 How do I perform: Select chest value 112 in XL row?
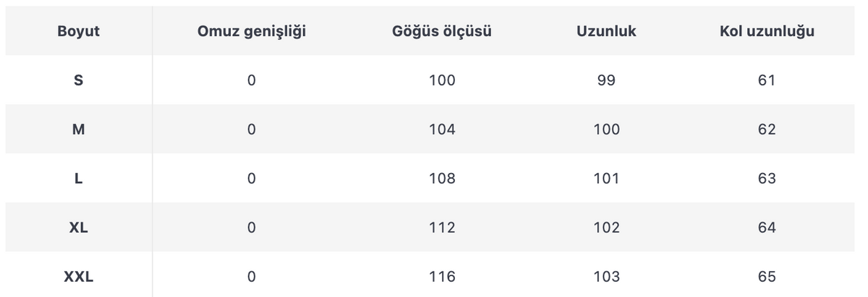coord(442,227)
